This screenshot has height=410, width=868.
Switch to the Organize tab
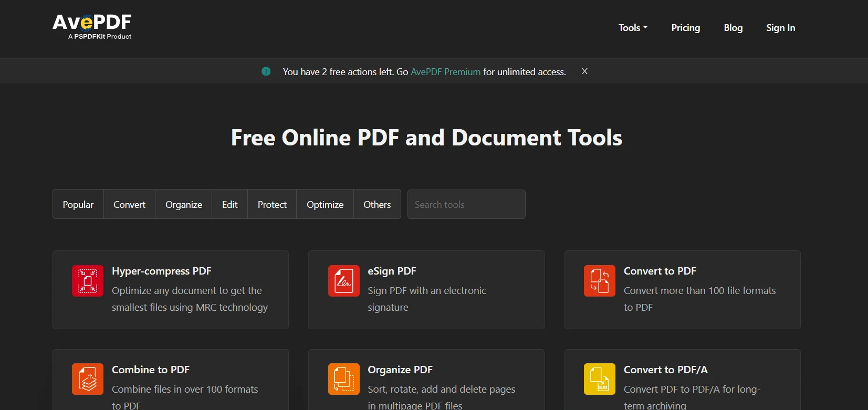tap(184, 204)
